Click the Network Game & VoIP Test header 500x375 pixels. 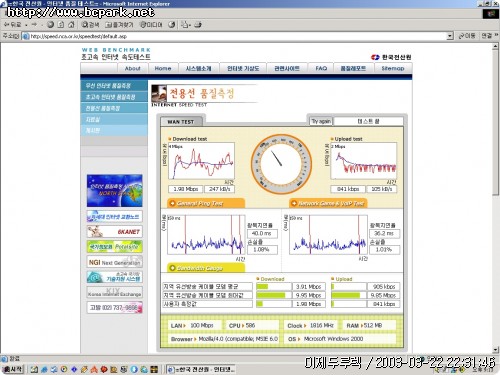[328, 203]
